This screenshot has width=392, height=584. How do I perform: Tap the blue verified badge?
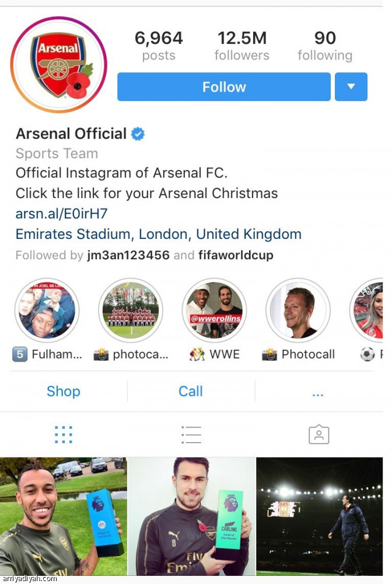(138, 134)
